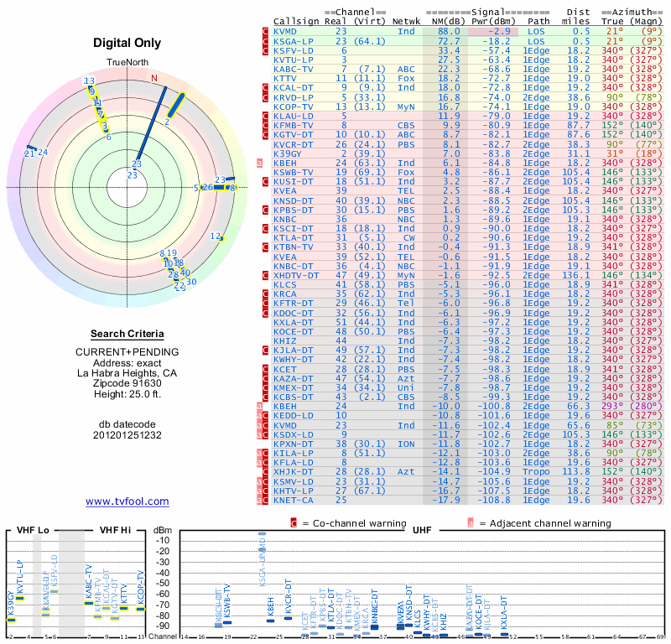Click channel 30 label on the radar plot
This screenshot has width=671, height=644.
tap(191, 282)
